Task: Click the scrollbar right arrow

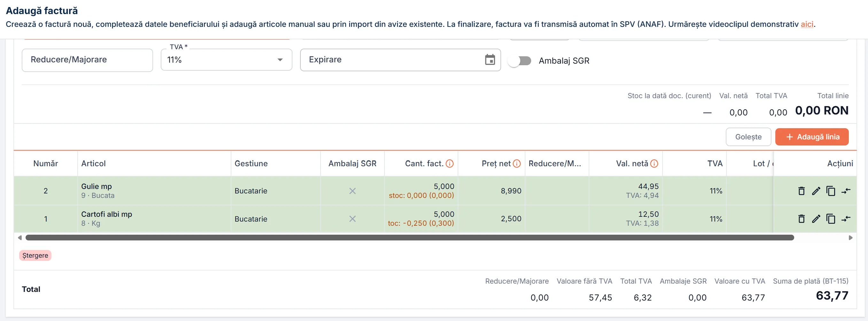Action: tap(850, 238)
